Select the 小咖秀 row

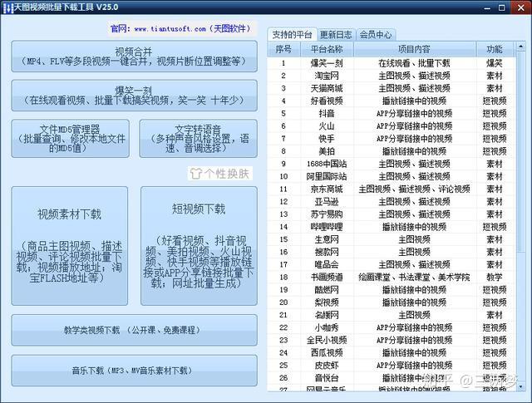pos(392,327)
